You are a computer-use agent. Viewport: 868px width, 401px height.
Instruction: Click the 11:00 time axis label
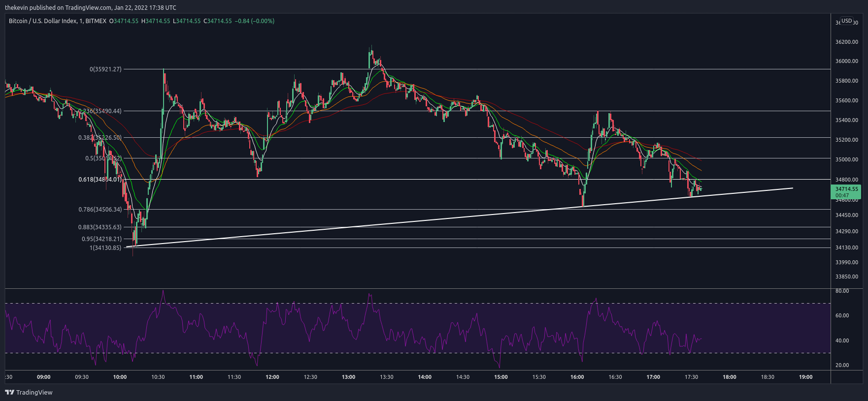click(196, 377)
